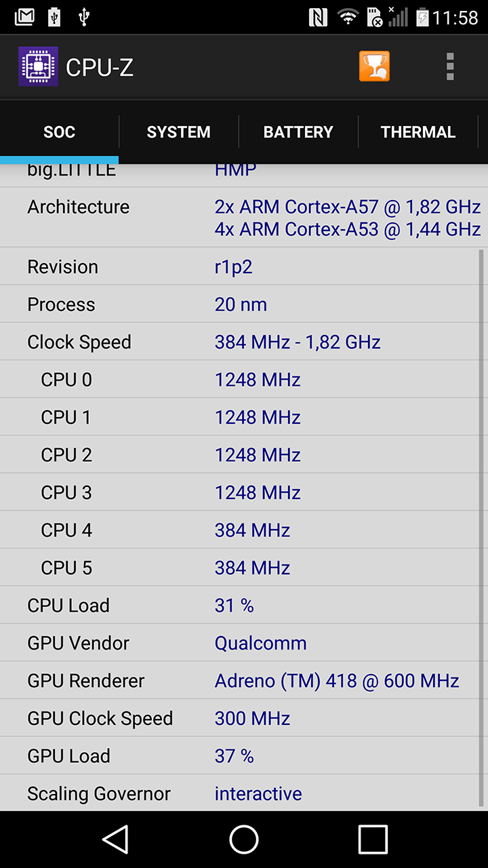The height and width of the screenshot is (868, 488).
Task: Click the vertical scrollbar on right edge
Action: point(482,528)
